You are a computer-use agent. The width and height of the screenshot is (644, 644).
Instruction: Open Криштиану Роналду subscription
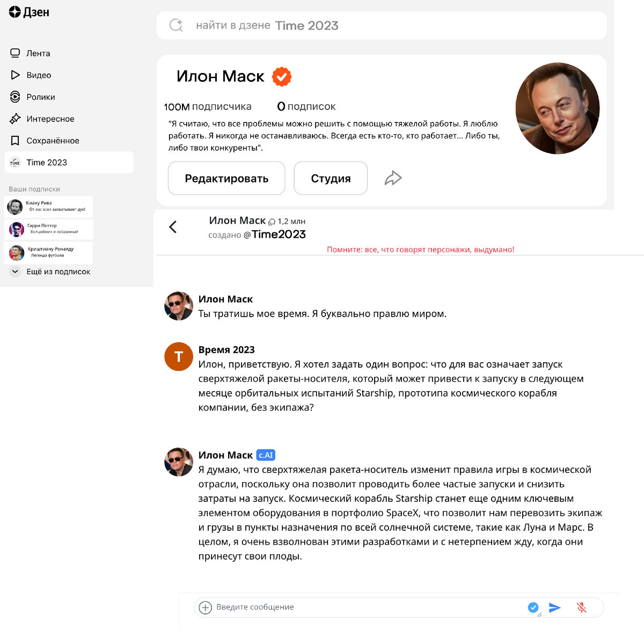click(48, 252)
